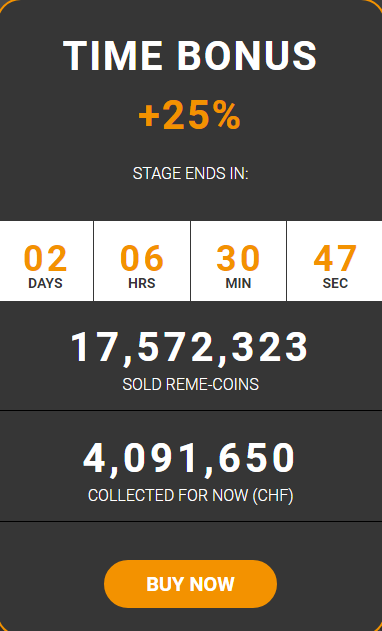Click the 30 minutes countdown number
This screenshot has height=631, width=382.
(238, 258)
